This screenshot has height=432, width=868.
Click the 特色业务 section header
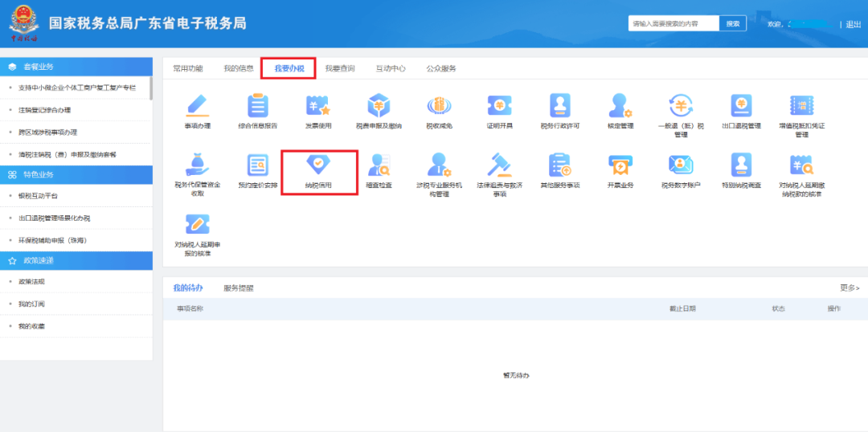coord(76,174)
